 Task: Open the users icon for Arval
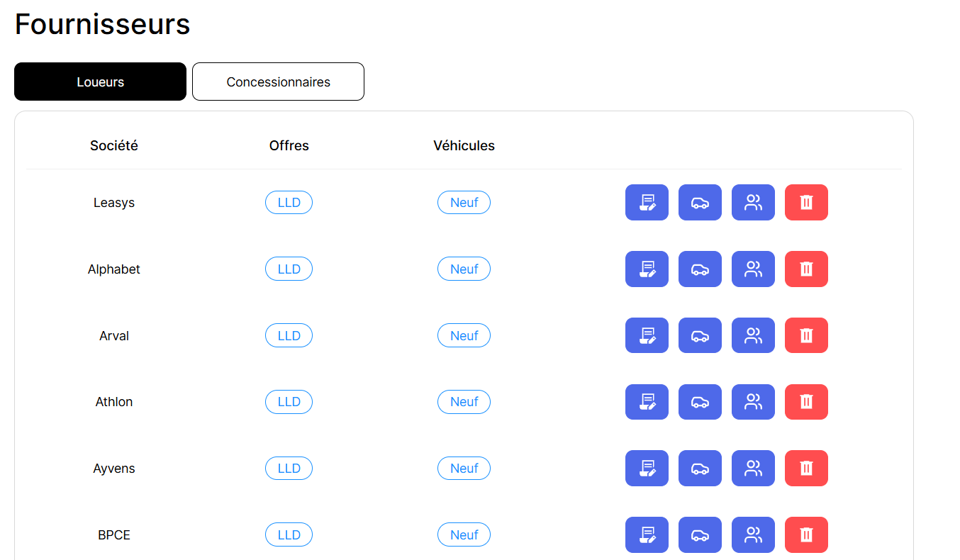(x=753, y=335)
